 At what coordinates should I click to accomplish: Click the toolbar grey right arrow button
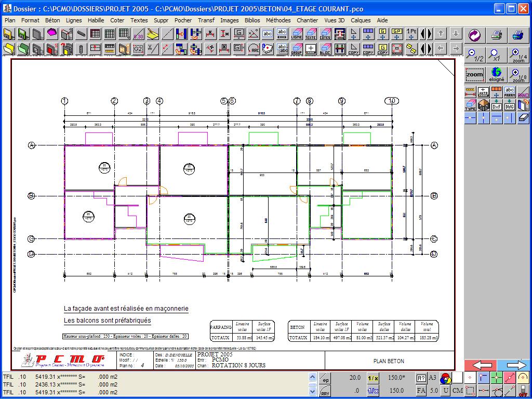click(456, 49)
